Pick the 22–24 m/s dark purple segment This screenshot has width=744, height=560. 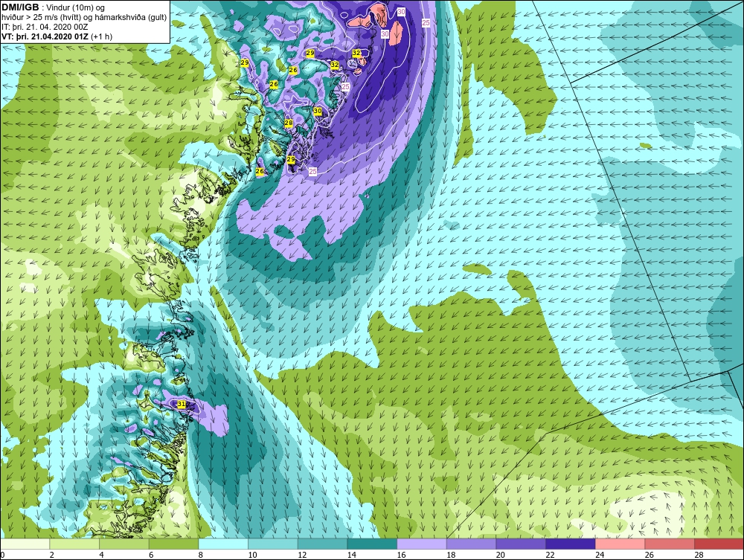coord(570,544)
